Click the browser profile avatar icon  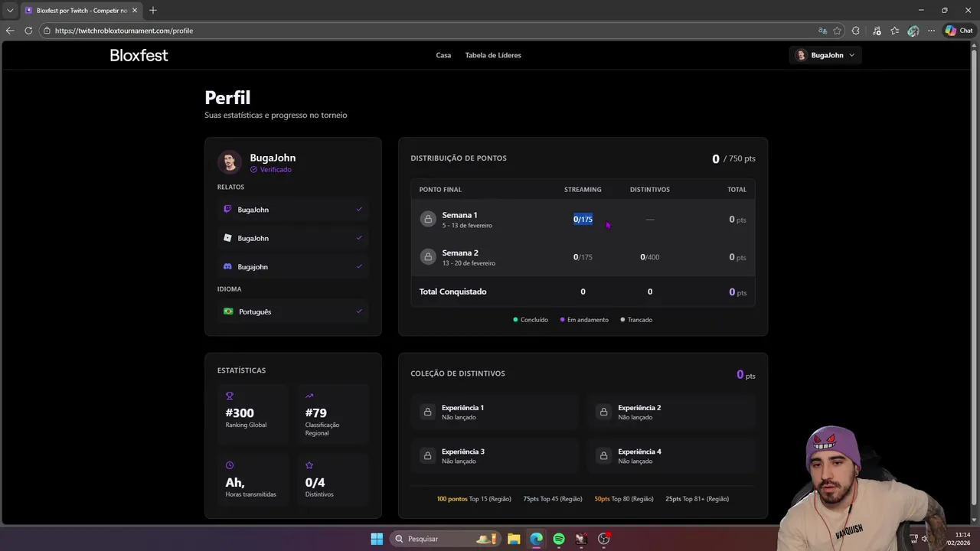pos(913,31)
